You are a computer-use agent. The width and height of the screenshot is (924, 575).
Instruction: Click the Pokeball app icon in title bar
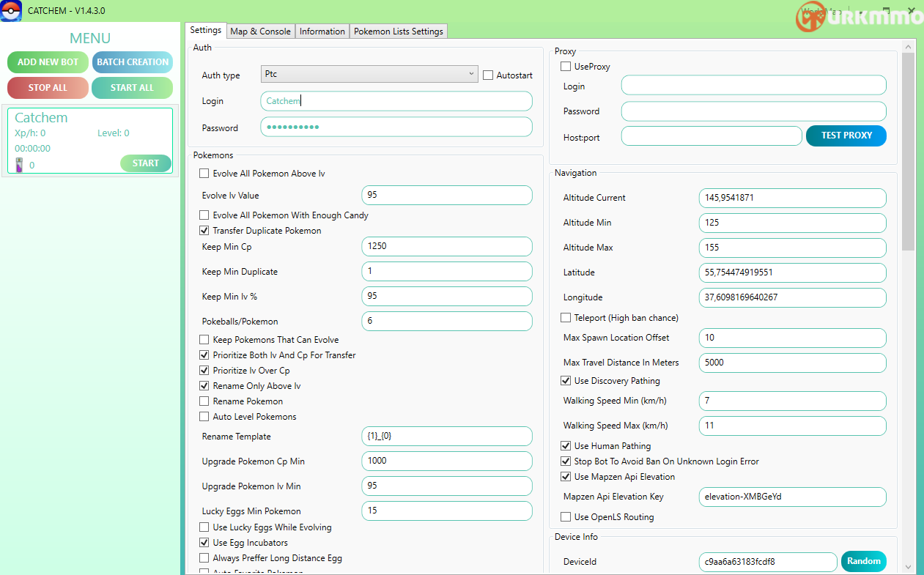(11, 11)
